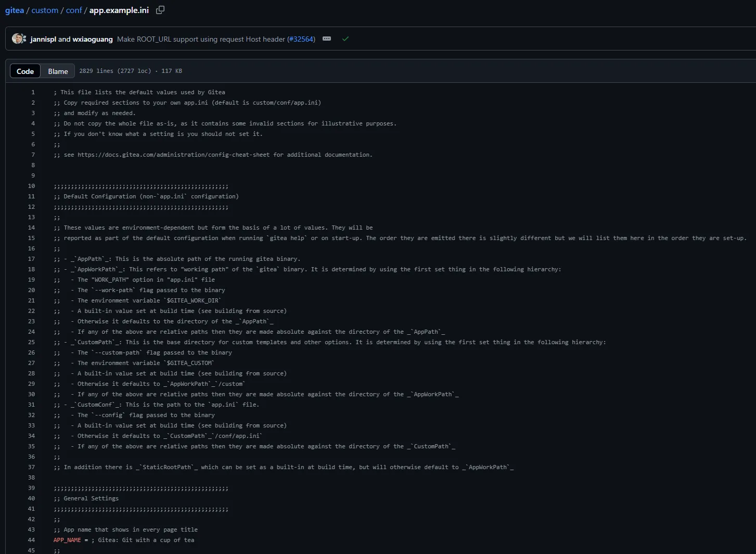Click line number 44 beside APP_NAME
The width and height of the screenshot is (756, 554).
pyautogui.click(x=31, y=540)
